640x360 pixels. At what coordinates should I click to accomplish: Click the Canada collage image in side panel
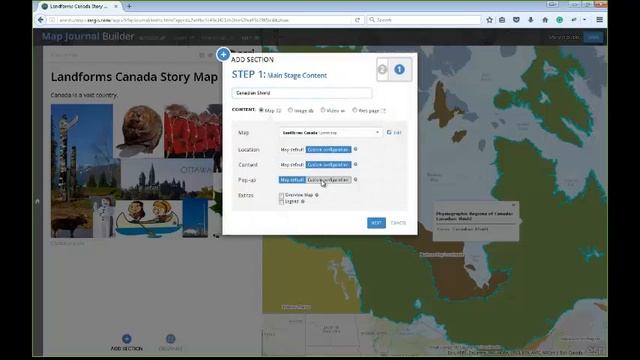tap(136, 171)
